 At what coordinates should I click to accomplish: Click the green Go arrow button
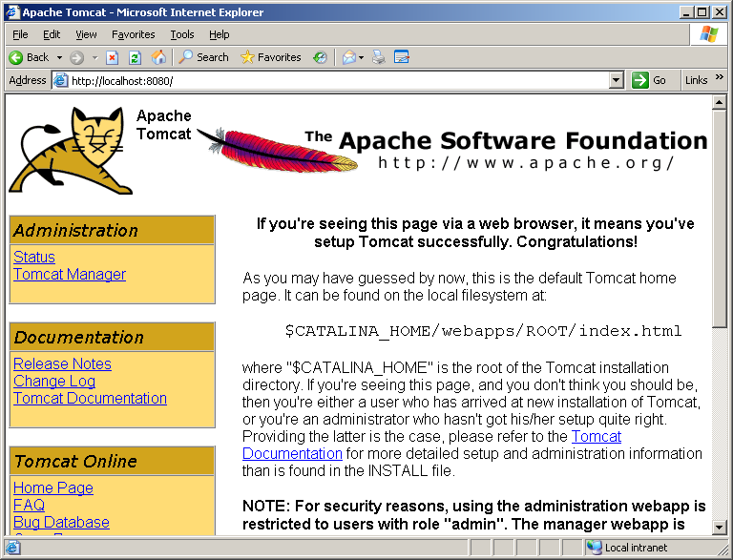point(640,80)
